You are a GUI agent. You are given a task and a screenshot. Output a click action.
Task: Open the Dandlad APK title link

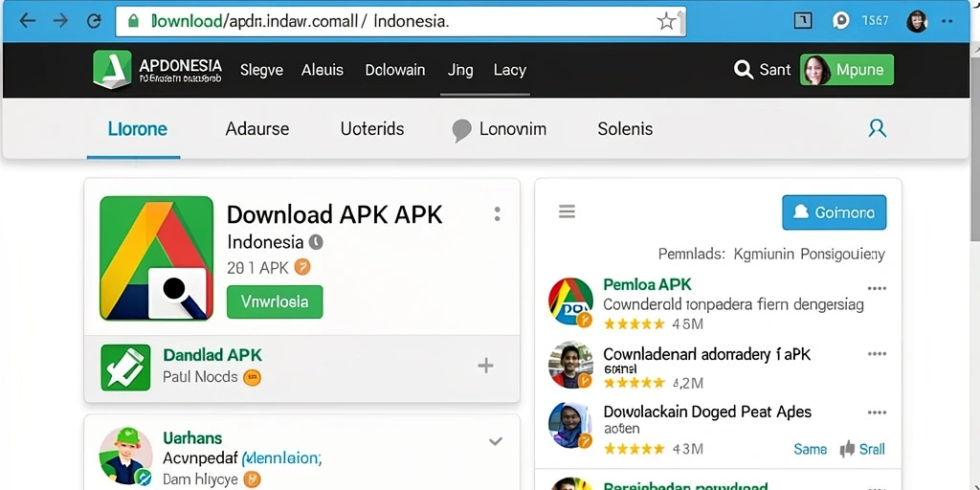pos(212,355)
